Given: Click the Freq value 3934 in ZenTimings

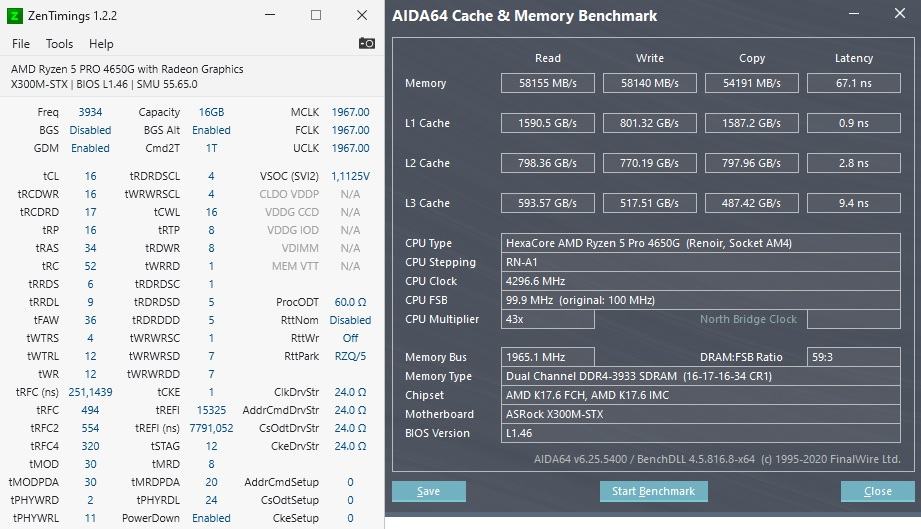Looking at the screenshot, I should 90,112.
